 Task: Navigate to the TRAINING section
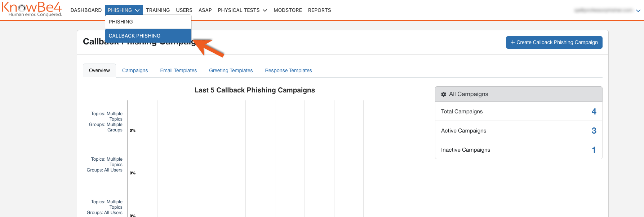pyautogui.click(x=158, y=10)
